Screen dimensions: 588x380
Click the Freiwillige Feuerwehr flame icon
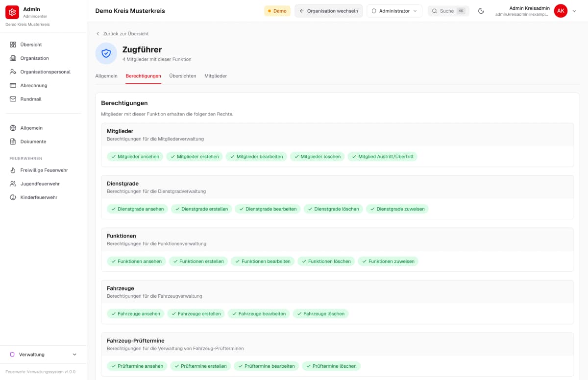pyautogui.click(x=13, y=170)
